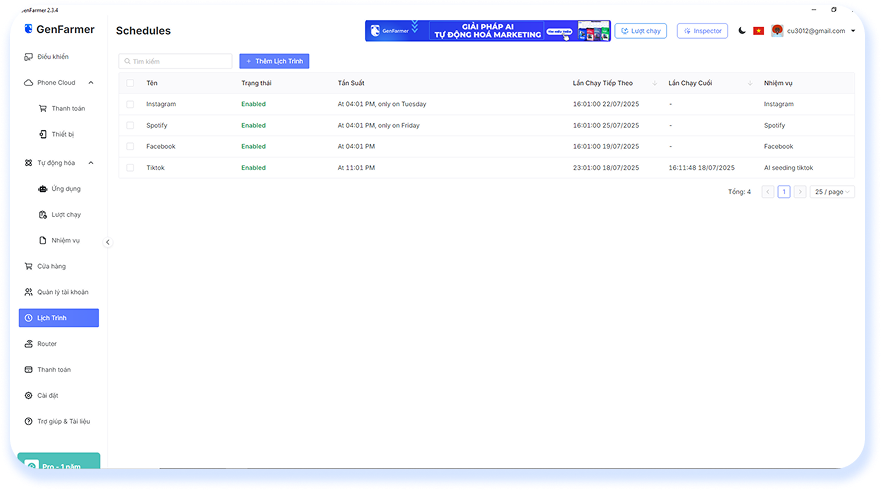This screenshot has width=881, height=490.
Task: Sort by Lần Chạy Cuối arrow
Action: tap(750, 83)
